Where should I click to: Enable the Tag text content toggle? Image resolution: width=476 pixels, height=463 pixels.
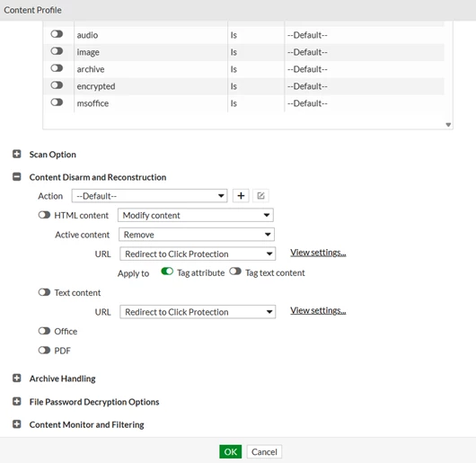(x=235, y=271)
